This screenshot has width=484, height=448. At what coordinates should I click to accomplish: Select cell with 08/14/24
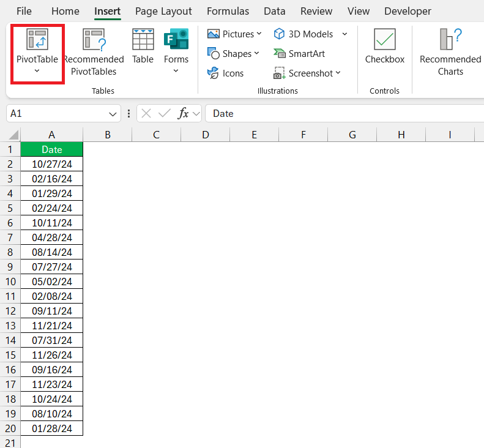52,252
